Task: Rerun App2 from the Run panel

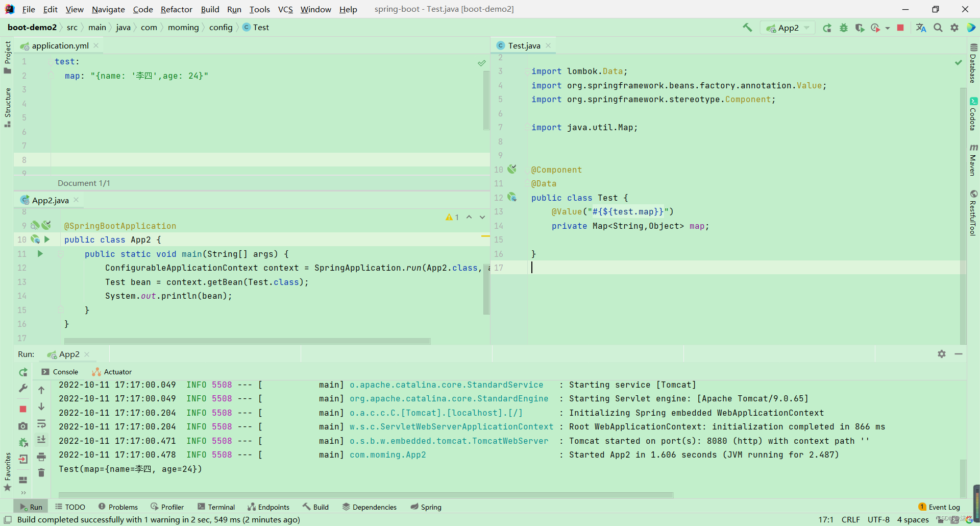Action: 23,372
